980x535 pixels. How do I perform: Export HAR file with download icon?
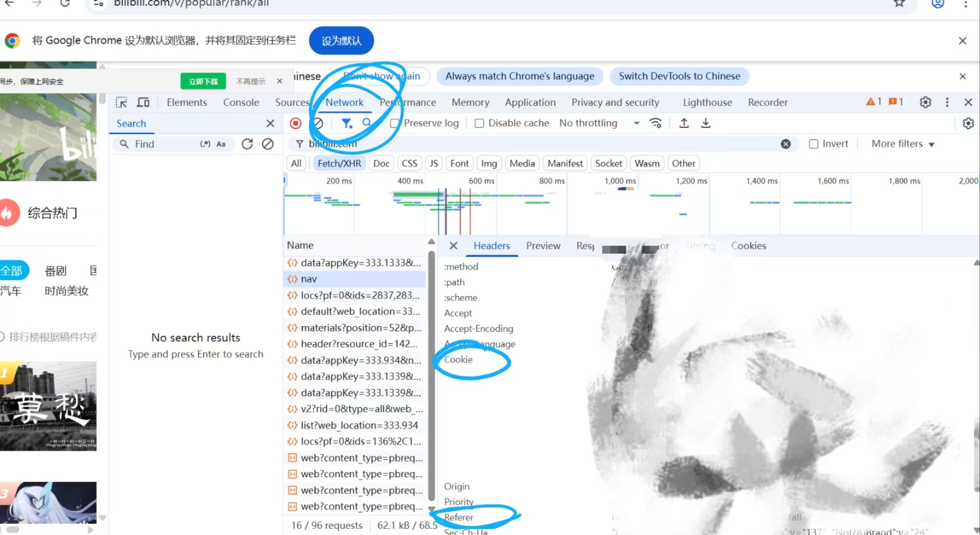tap(705, 123)
